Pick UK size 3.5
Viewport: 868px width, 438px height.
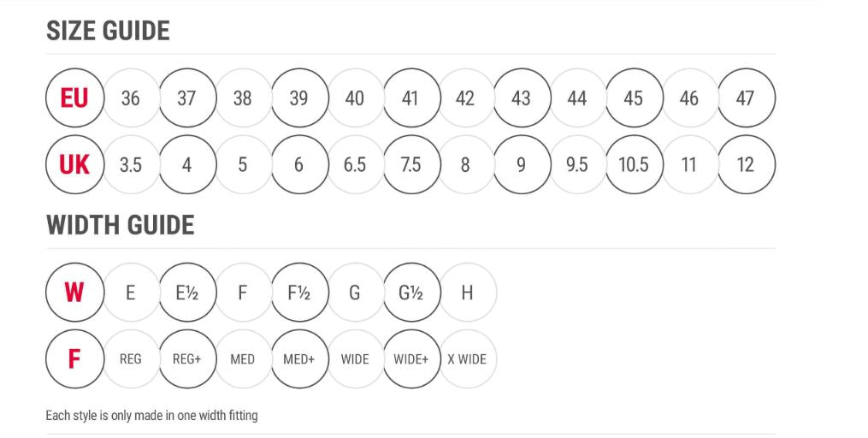click(131, 164)
